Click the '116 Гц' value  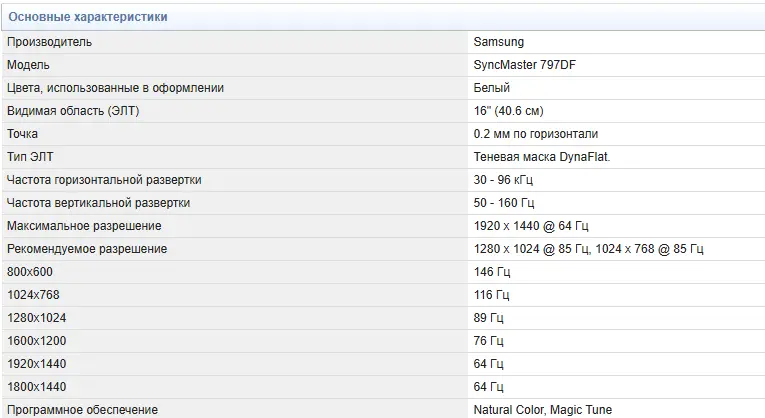coord(491,295)
